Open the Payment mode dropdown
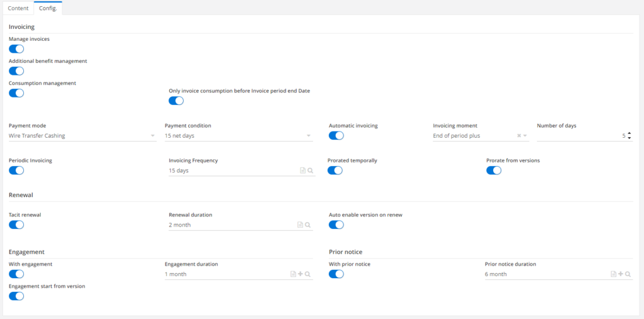This screenshot has width=644, height=319. (153, 136)
